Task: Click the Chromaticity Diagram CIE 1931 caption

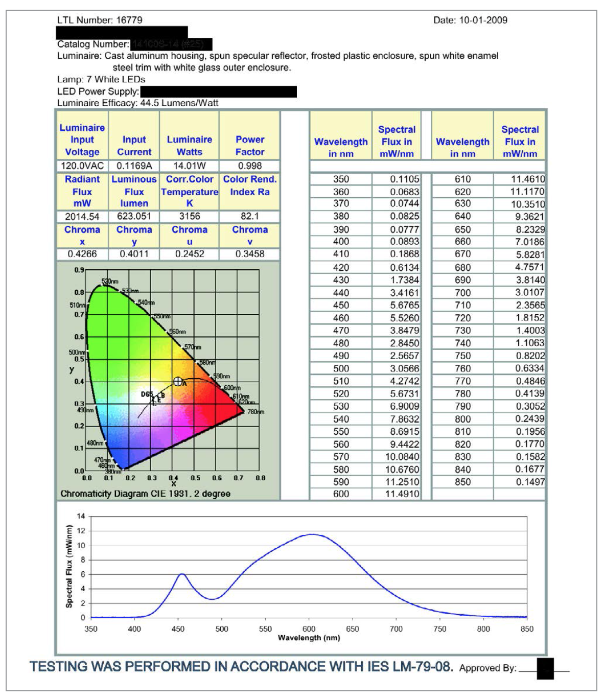Action: tap(145, 494)
